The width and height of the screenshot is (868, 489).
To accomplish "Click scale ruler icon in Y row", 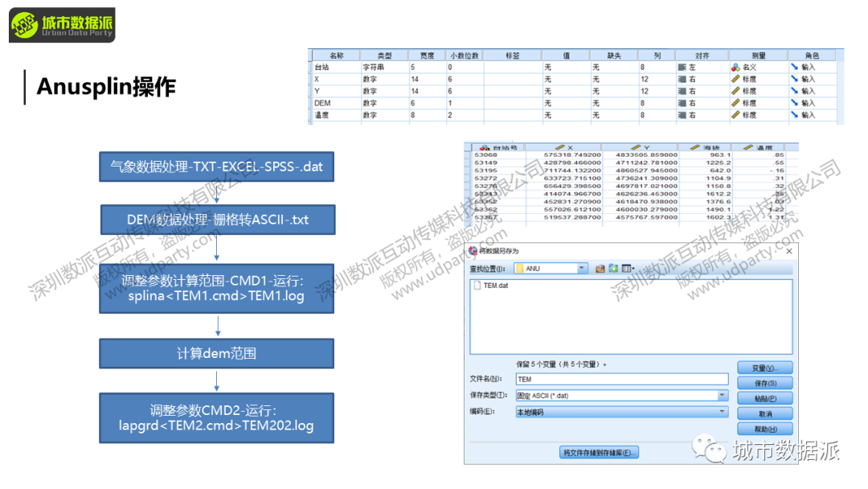I will 735,91.
